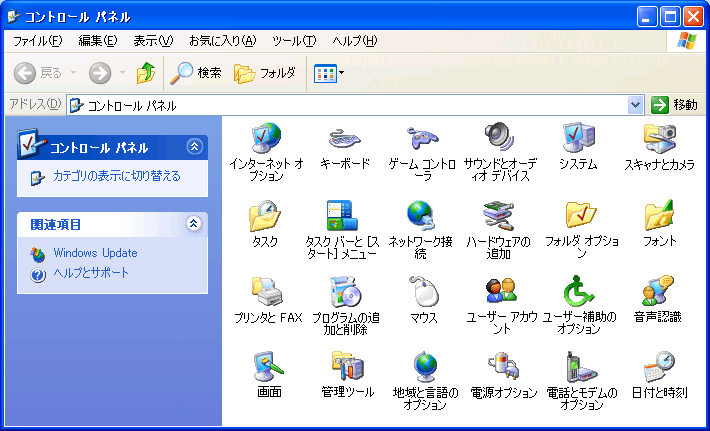Open the ファイル(F) menu

click(37, 41)
